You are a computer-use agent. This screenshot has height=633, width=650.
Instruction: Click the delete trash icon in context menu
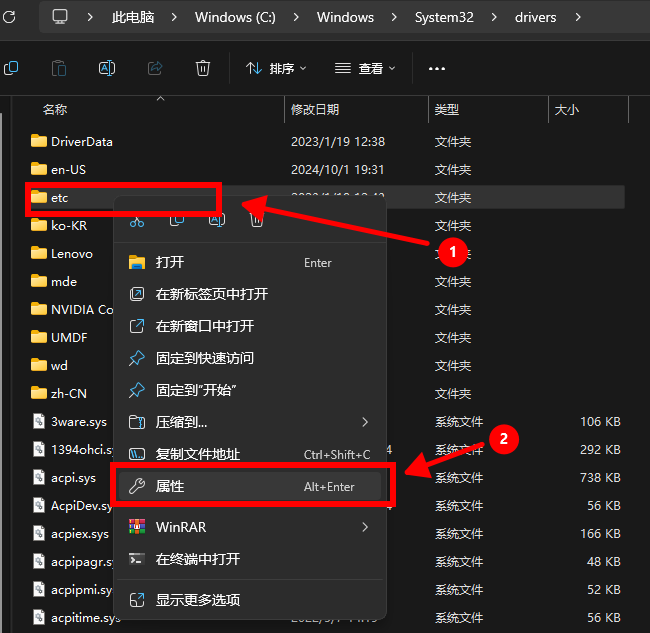pyautogui.click(x=257, y=220)
